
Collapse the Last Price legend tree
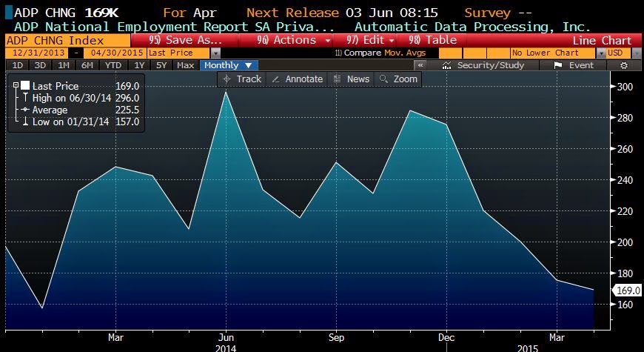16,86
